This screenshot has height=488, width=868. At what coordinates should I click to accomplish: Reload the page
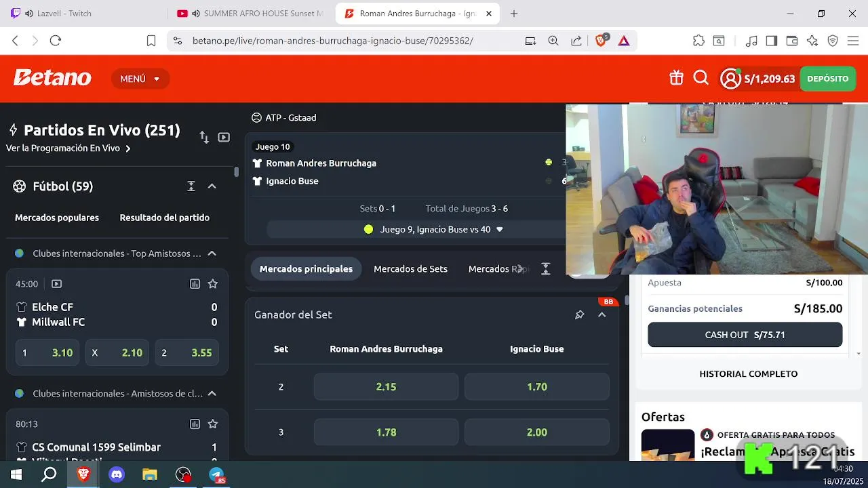pyautogui.click(x=56, y=41)
